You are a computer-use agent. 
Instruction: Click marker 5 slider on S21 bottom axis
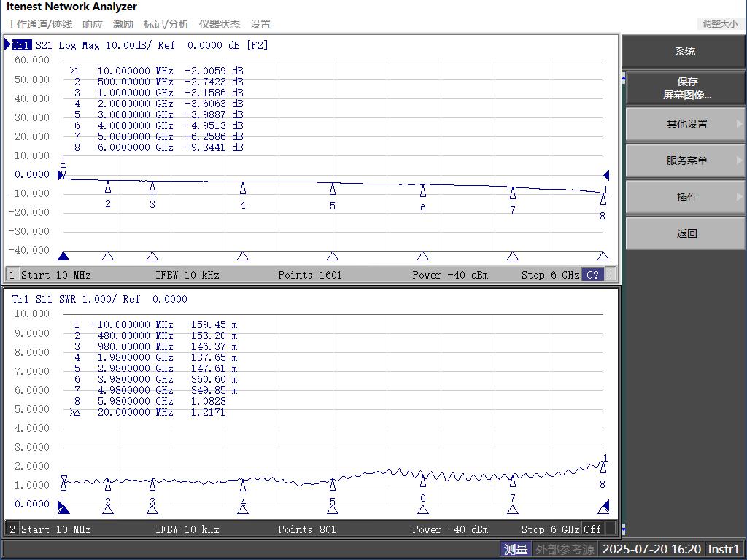pos(333,256)
